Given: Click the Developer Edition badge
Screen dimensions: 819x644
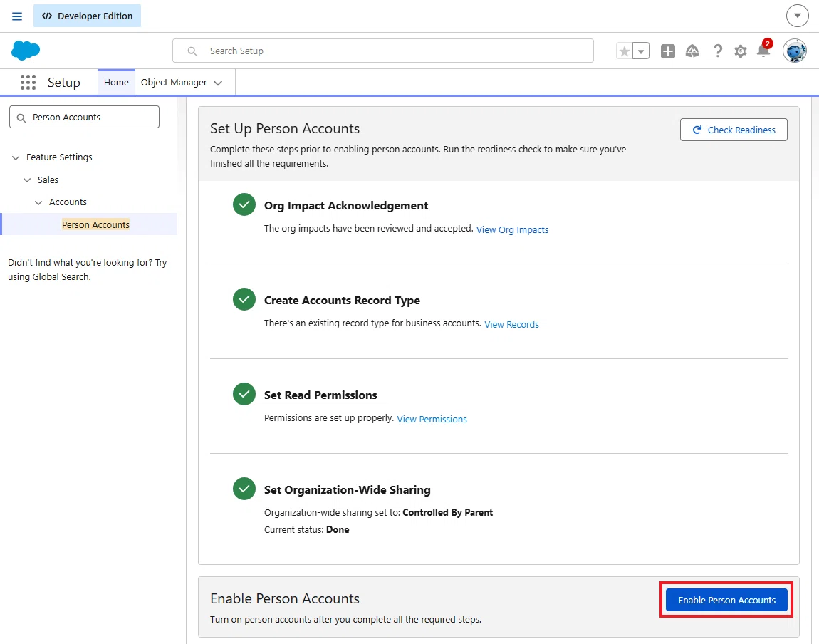Looking at the screenshot, I should 87,16.
